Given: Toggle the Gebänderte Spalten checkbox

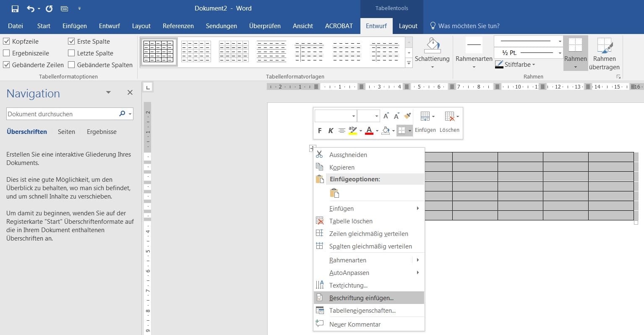Looking at the screenshot, I should tap(71, 65).
